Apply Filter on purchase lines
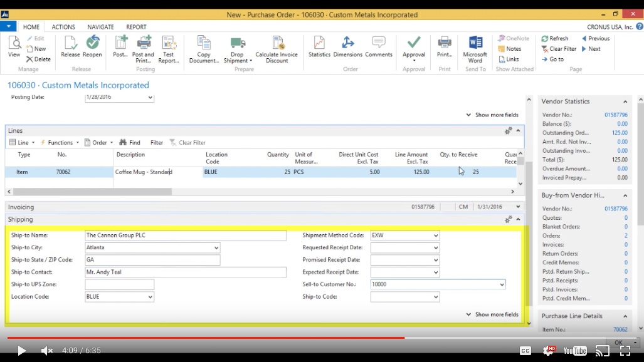 click(157, 142)
